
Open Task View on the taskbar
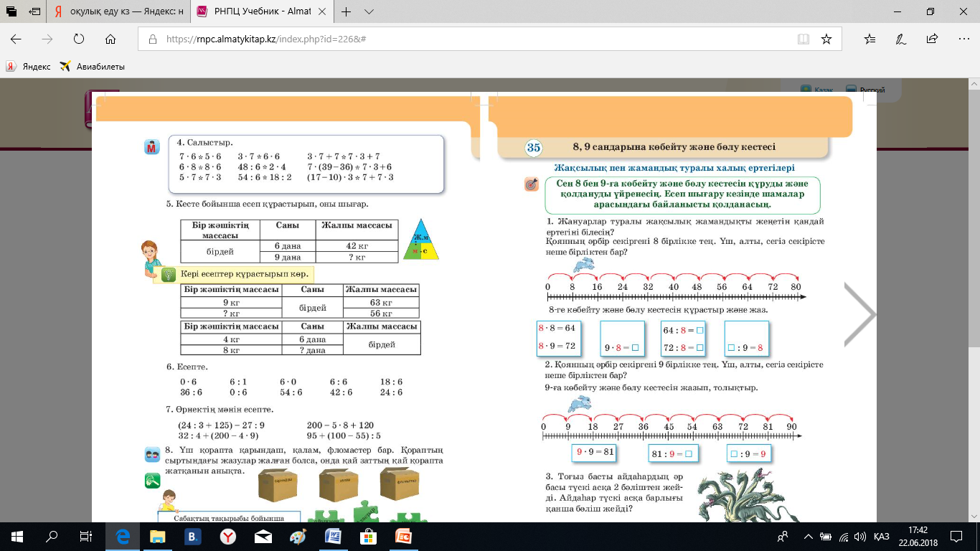coord(86,536)
